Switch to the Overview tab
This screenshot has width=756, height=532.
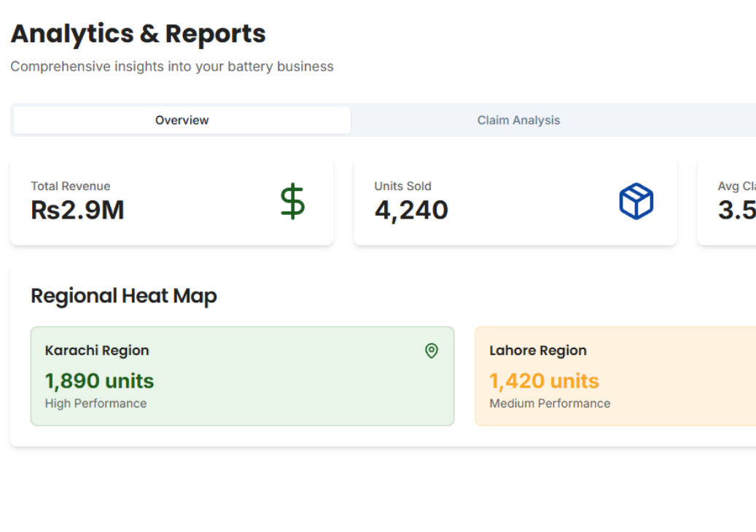[182, 120]
